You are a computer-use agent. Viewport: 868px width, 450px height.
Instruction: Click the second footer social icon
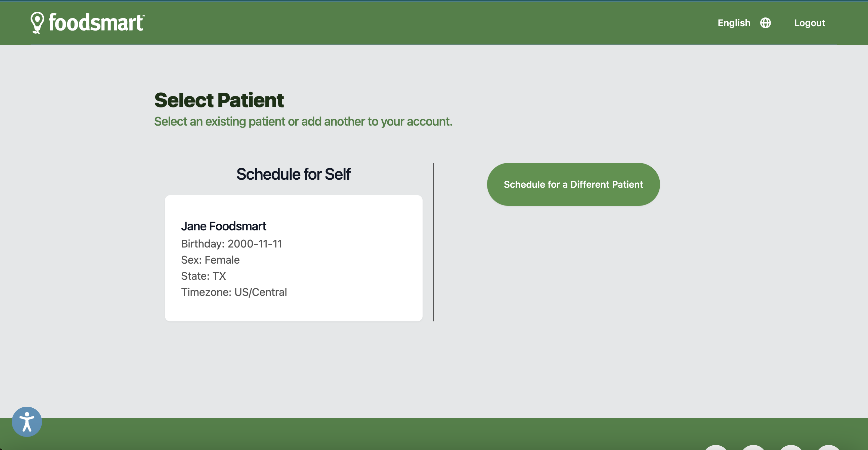pyautogui.click(x=754, y=448)
